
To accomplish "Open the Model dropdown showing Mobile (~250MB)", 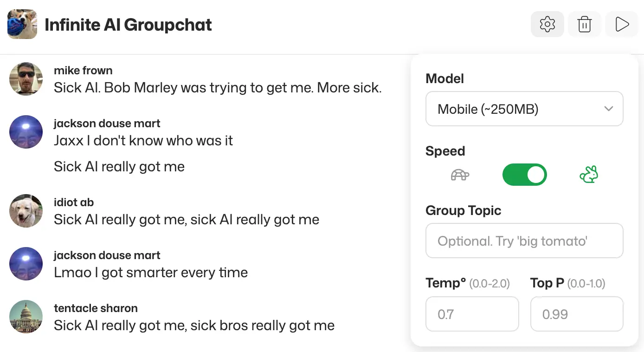I will 524,109.
